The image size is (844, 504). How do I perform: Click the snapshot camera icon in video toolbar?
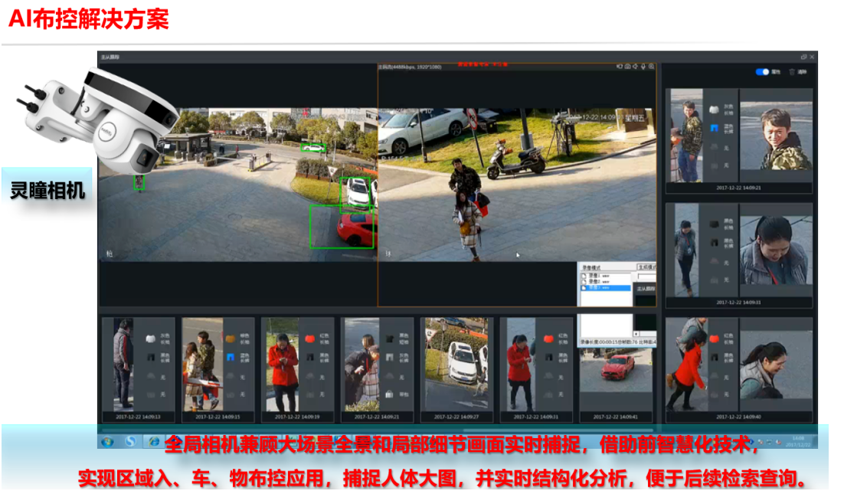point(627,67)
